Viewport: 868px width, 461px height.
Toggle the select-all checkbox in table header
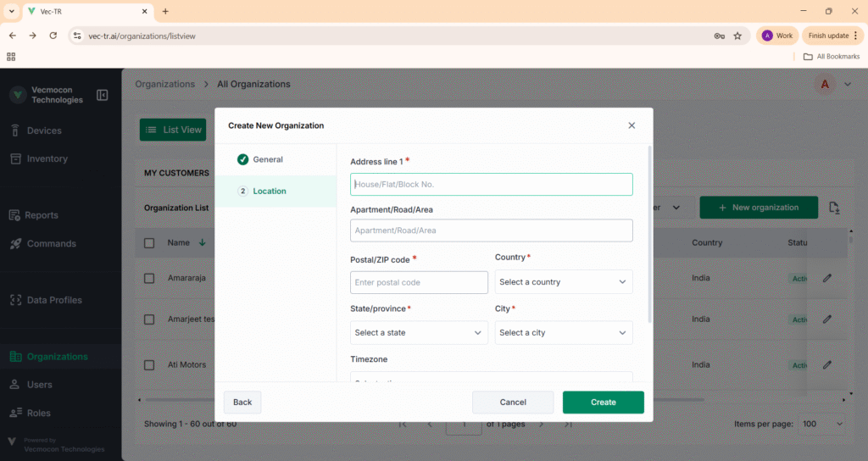click(x=149, y=243)
